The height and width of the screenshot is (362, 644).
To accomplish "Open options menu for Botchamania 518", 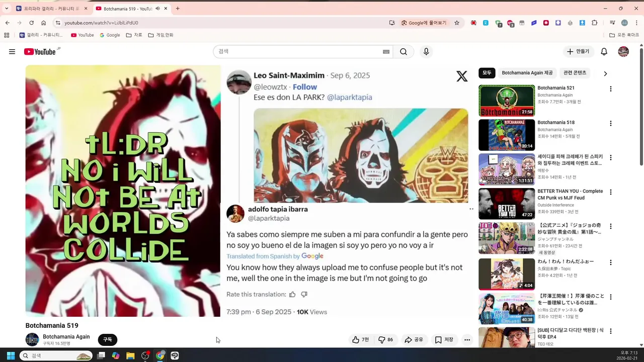I will [x=611, y=123].
